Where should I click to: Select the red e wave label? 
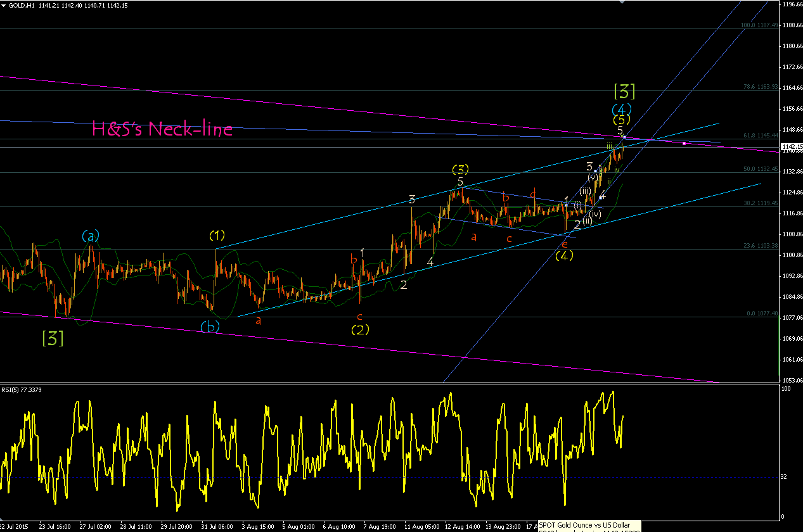pyautogui.click(x=564, y=243)
